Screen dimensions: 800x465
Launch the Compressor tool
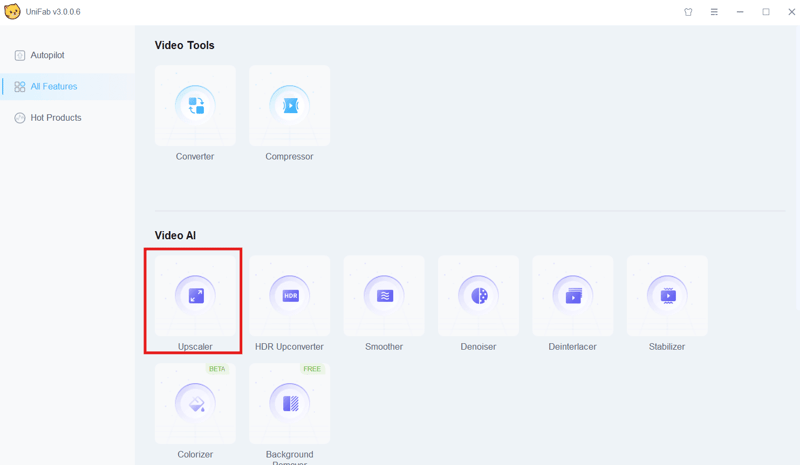tap(289, 105)
